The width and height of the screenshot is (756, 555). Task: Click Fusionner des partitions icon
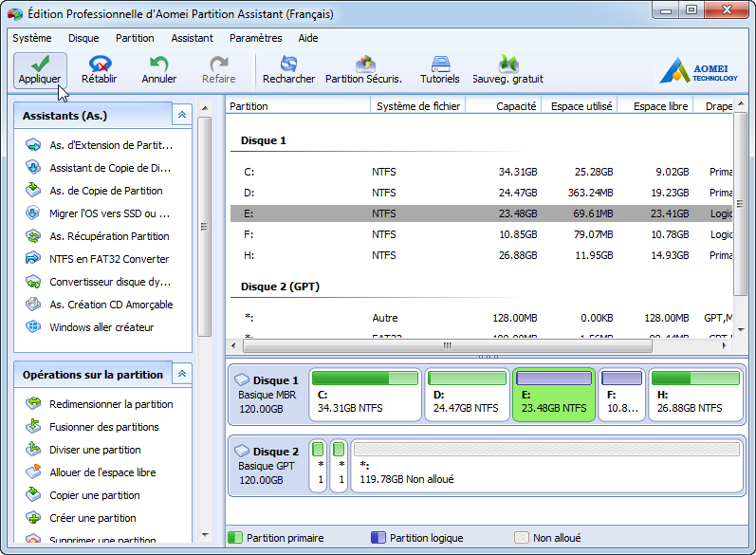coord(33,426)
